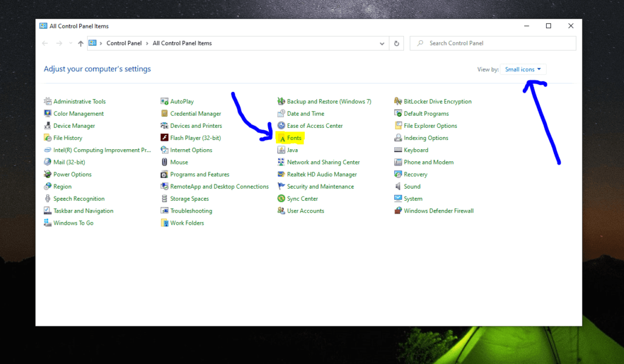Minimize the Control Panel window

click(x=526, y=26)
